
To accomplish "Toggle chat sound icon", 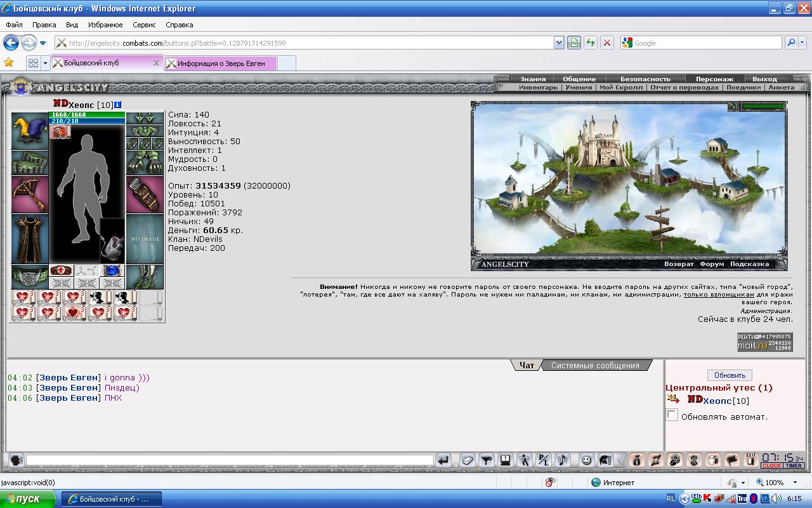I will click(563, 460).
